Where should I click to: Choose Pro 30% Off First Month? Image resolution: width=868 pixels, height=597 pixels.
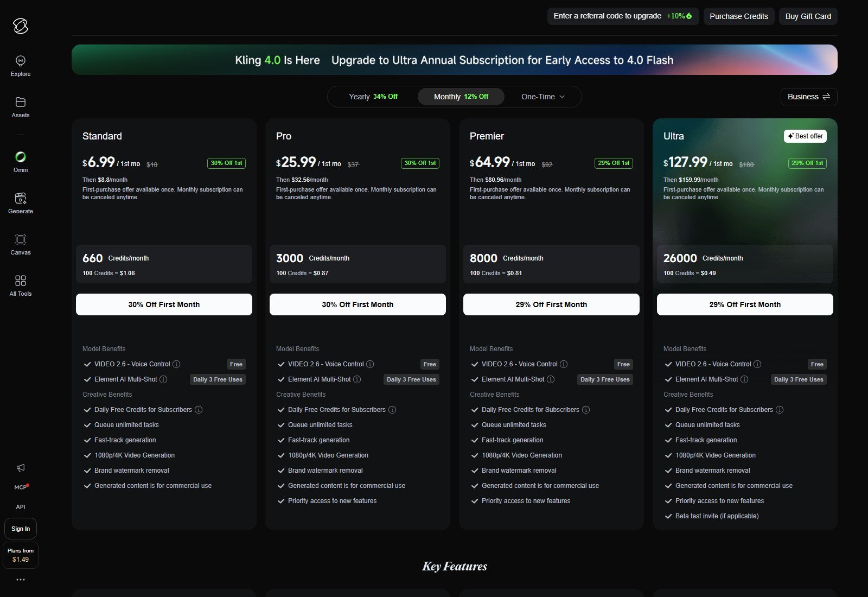pos(358,304)
